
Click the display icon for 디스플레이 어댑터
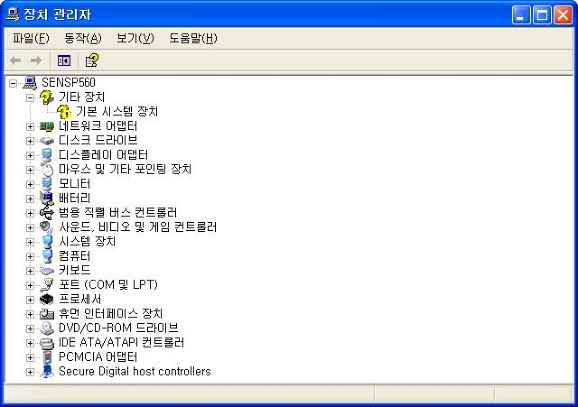point(47,155)
